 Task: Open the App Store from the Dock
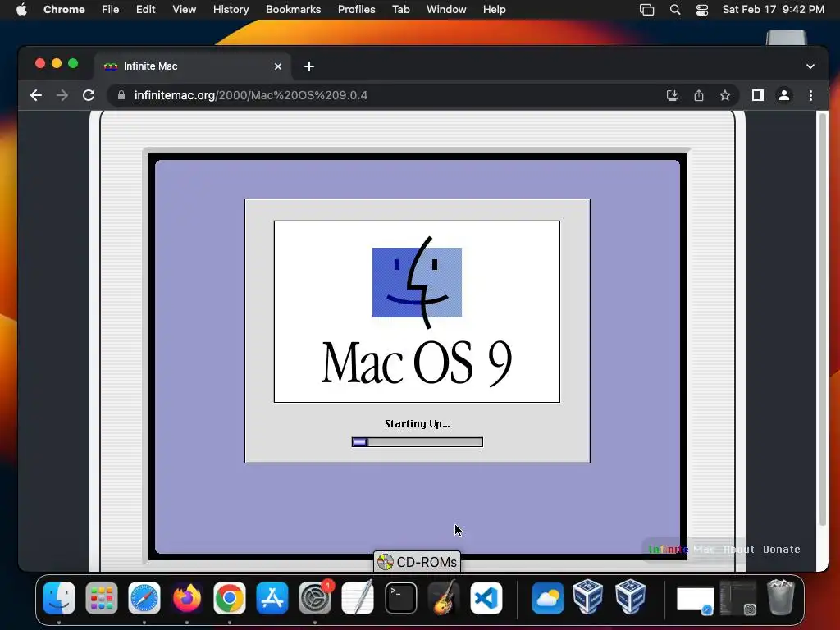click(272, 598)
